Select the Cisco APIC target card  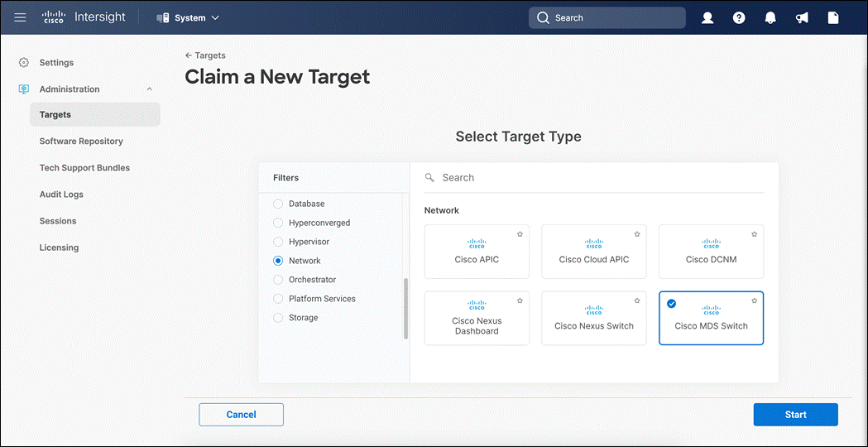tap(477, 252)
